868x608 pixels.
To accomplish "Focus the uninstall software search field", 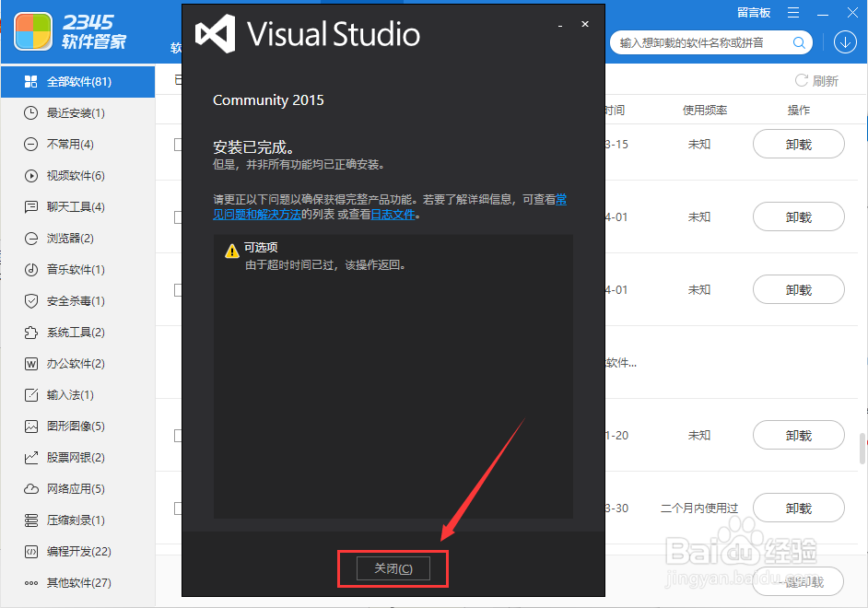I will 711,42.
